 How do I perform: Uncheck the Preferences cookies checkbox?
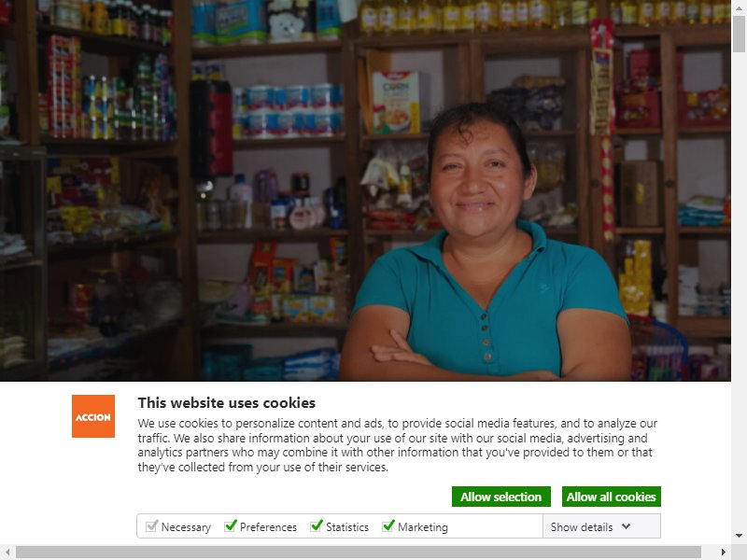pyautogui.click(x=231, y=525)
